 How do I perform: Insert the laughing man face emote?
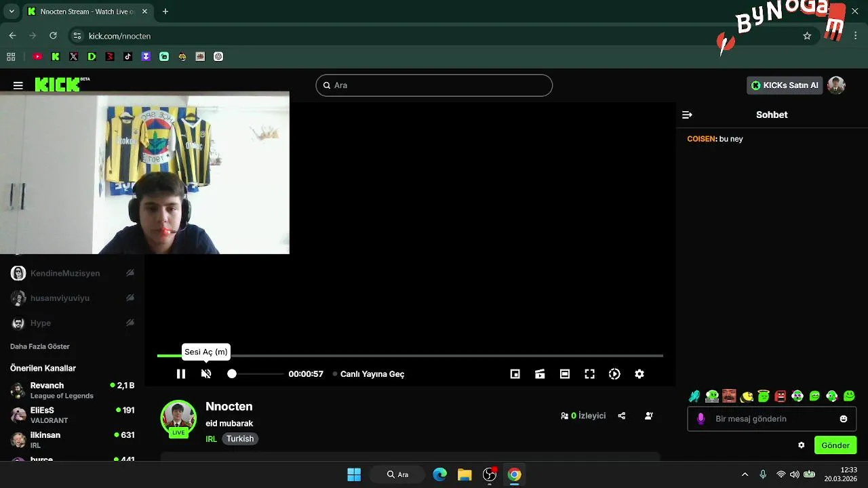[x=729, y=396]
